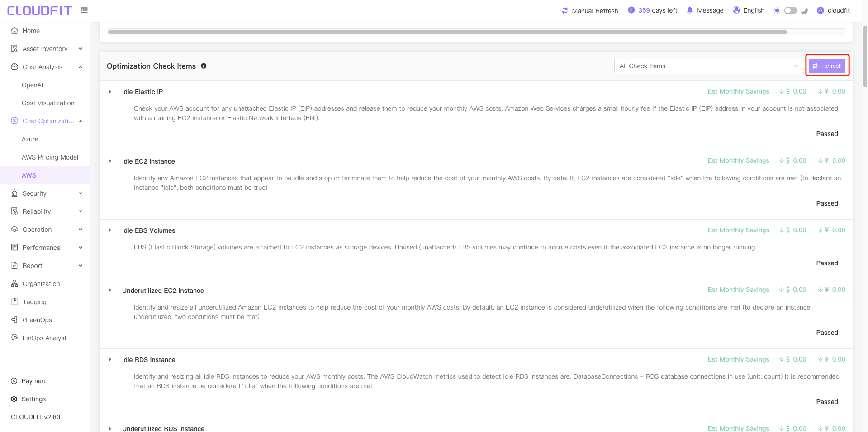
Task: Click the Manual Refresh icon
Action: click(565, 10)
